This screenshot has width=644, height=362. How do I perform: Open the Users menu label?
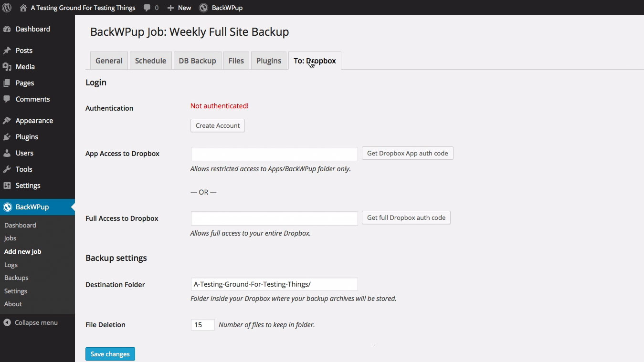click(24, 153)
